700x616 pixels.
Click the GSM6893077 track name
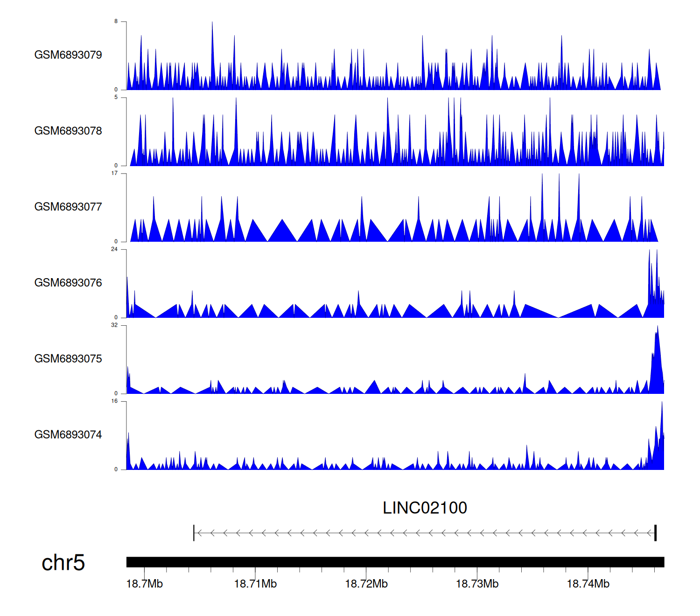point(68,207)
